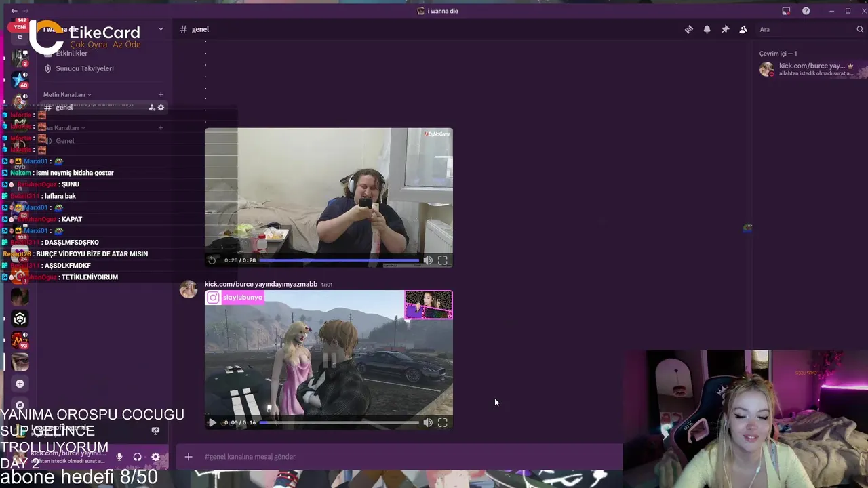The width and height of the screenshot is (868, 488).
Task: Play the second video
Action: coord(212,422)
